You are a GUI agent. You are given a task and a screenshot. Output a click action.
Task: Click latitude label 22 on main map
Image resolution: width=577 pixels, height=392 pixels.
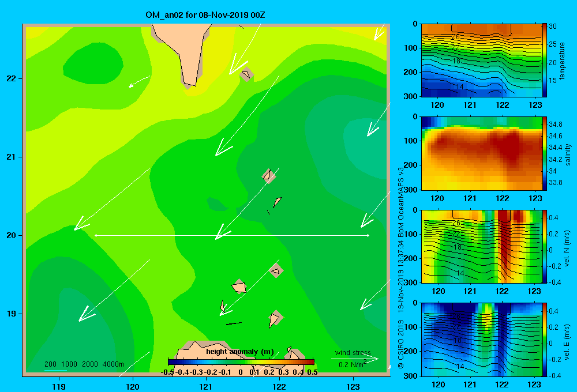[12, 79]
